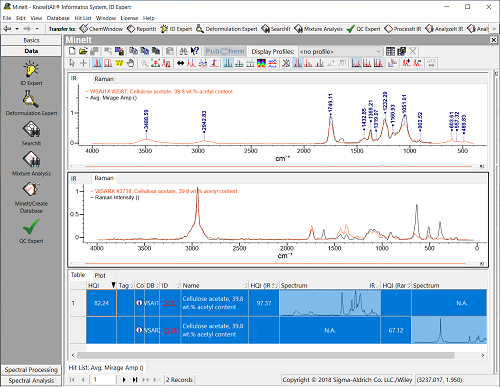This screenshot has width=500, height=387.
Task: Click the hit table horizontal scrollbar
Action: click(x=266, y=355)
